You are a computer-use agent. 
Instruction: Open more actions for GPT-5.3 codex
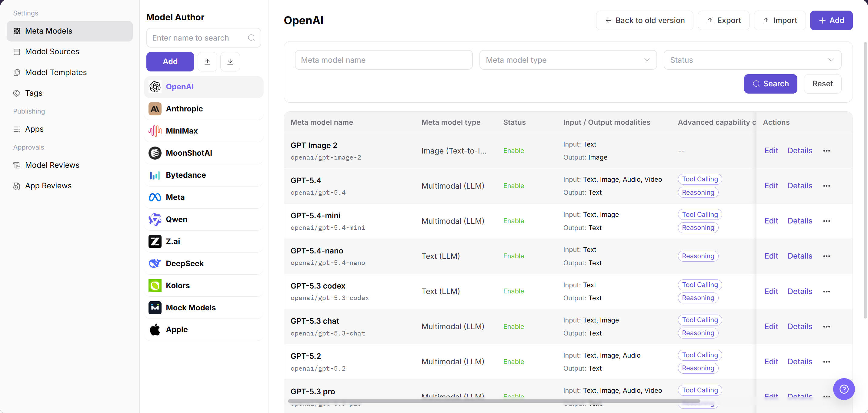point(826,292)
